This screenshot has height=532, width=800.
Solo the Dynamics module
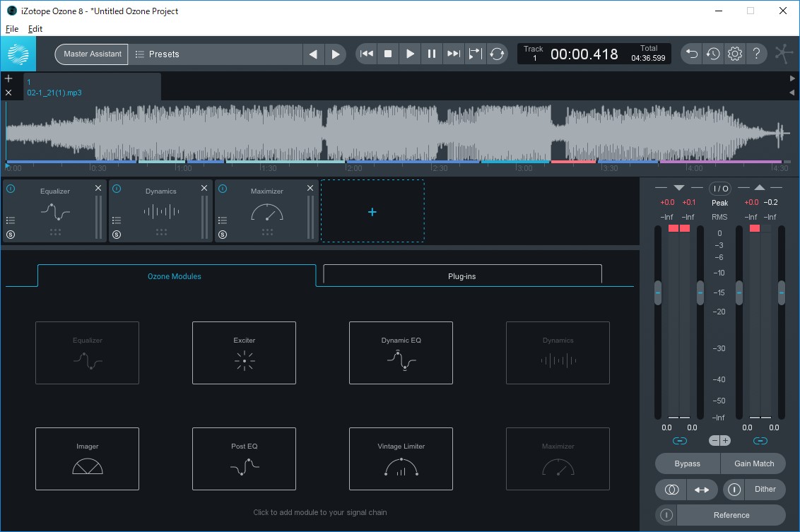[x=117, y=235]
